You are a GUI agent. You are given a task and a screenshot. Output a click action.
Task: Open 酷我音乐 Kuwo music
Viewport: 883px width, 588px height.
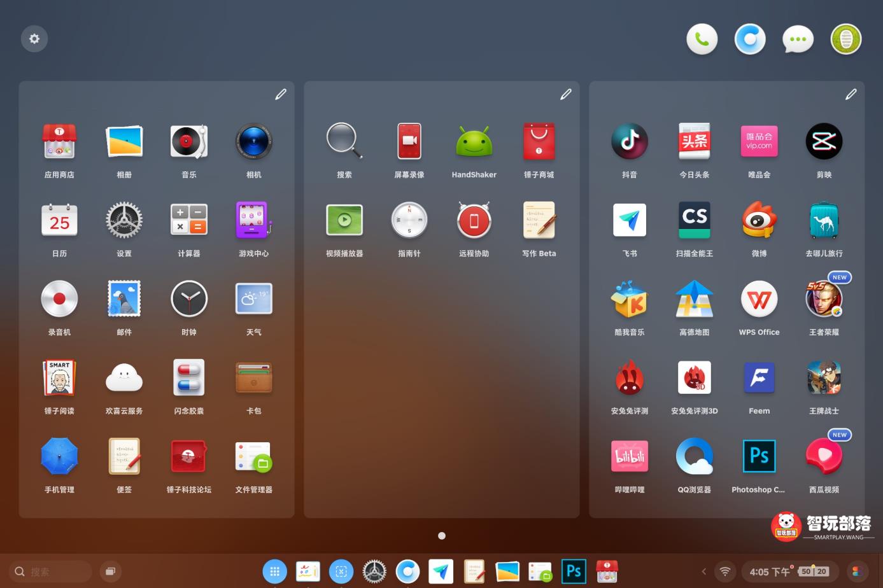(630, 299)
